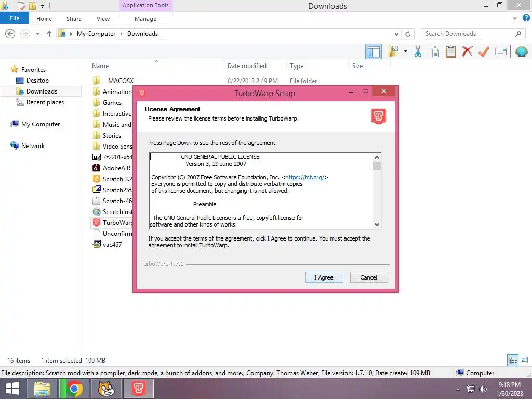
Task: Click the Copy icon in toolbar
Action: coord(434,51)
